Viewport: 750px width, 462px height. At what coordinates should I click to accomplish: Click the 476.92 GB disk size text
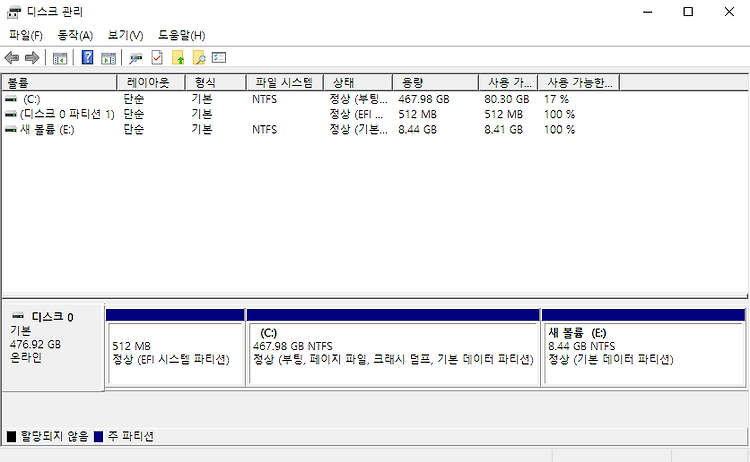(x=35, y=344)
